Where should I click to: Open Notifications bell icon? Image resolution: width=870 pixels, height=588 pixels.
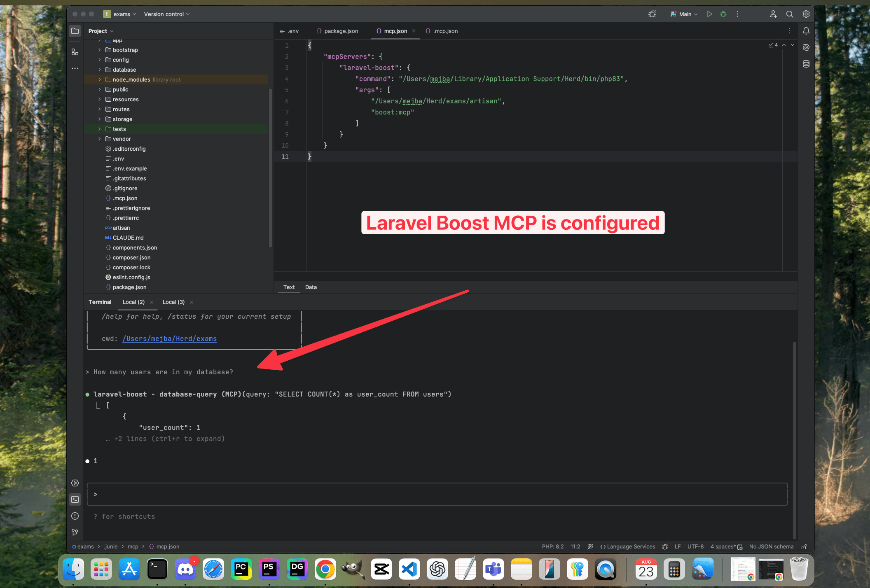tap(806, 31)
